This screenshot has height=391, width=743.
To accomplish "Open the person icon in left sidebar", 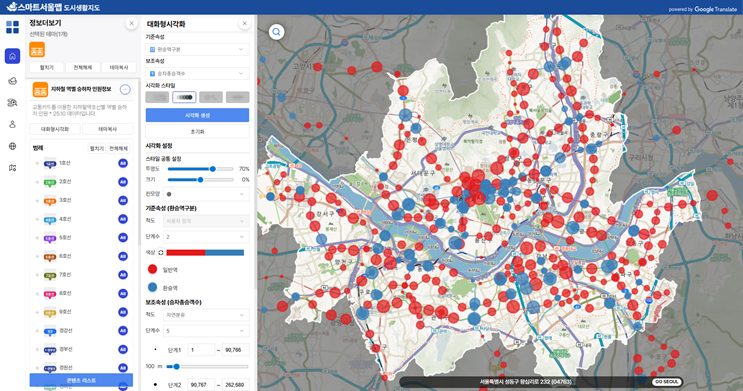I will [12, 124].
